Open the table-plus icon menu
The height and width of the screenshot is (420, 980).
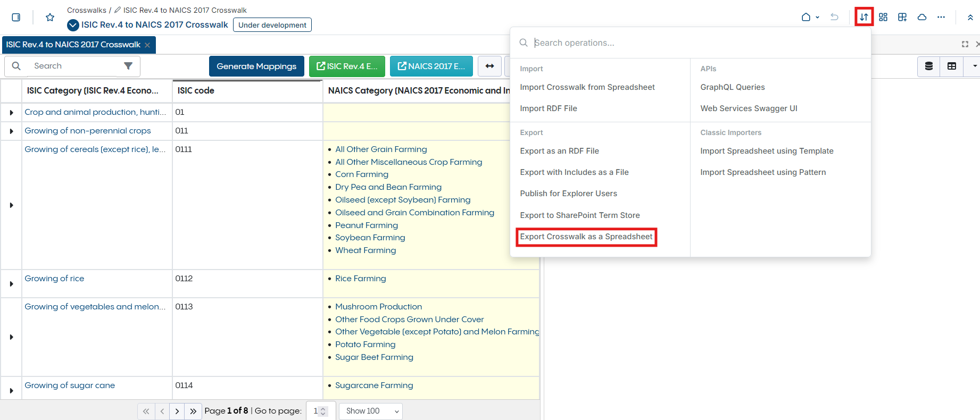coord(902,18)
